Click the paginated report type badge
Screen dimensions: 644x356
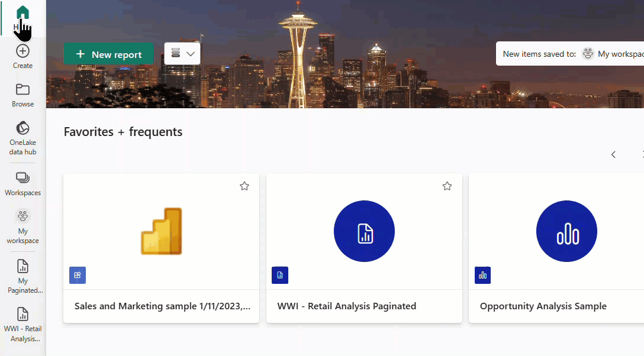(280, 275)
